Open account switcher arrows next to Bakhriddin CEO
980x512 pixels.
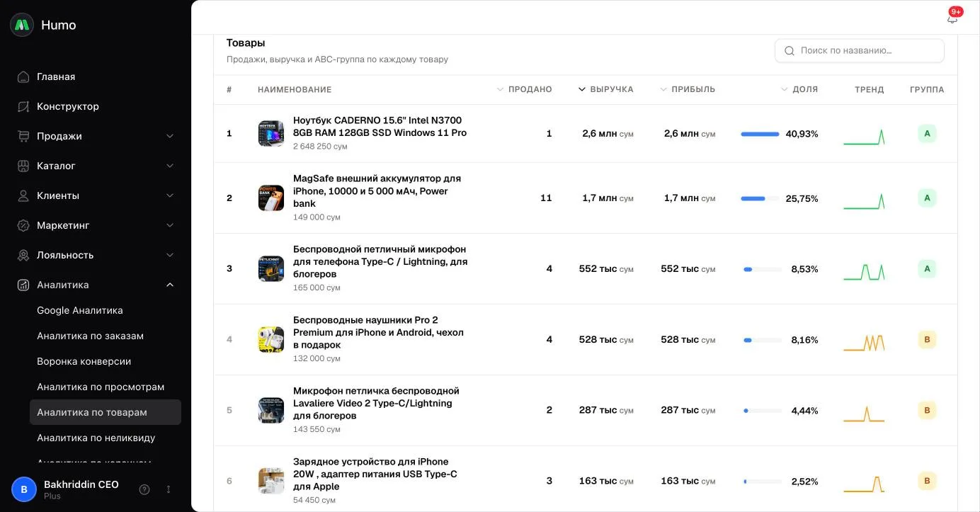[169, 489]
